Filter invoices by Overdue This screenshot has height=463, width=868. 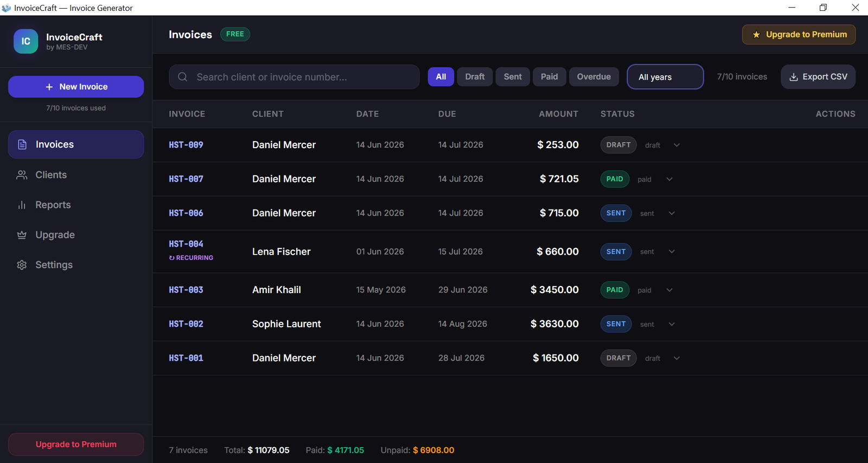pos(594,77)
